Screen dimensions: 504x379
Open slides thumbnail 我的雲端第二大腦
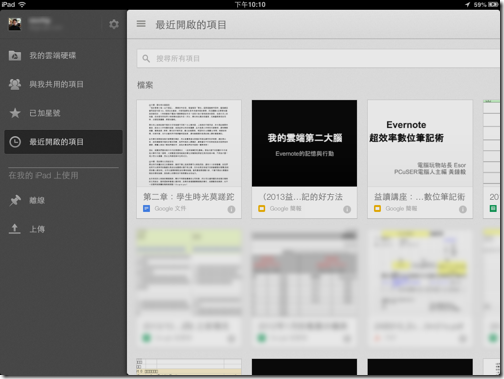click(304, 143)
